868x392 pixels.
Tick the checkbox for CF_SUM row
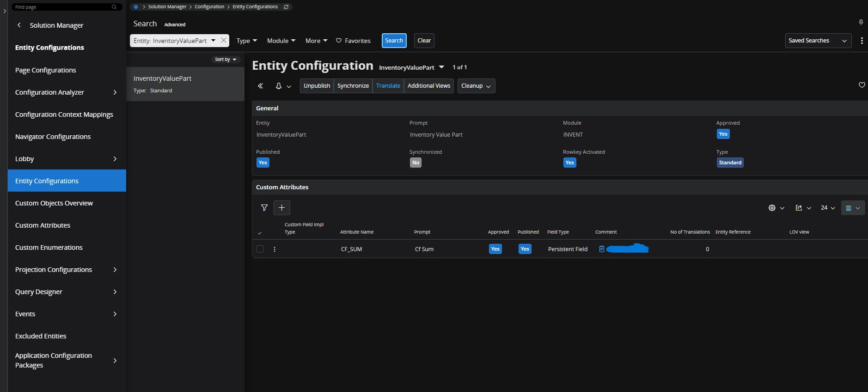point(260,249)
